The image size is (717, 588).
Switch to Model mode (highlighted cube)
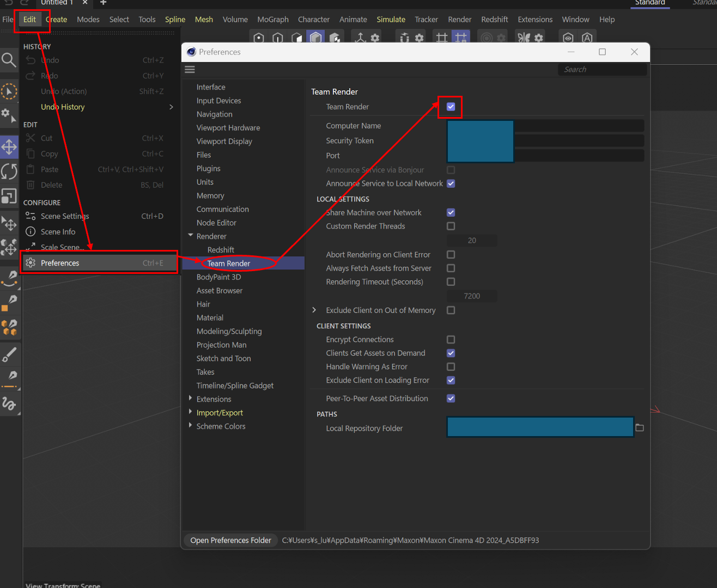pos(316,38)
